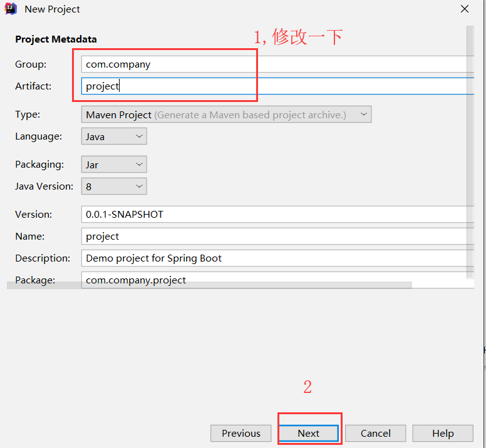Click the IntelliJ IDEA logo icon in title bar
The image size is (486, 448).
pos(11,9)
